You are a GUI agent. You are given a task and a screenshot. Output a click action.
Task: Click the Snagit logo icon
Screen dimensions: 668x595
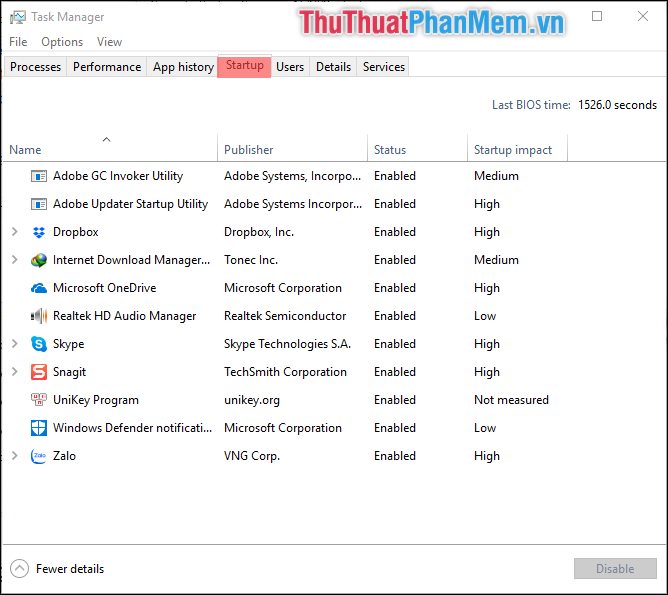[x=39, y=372]
